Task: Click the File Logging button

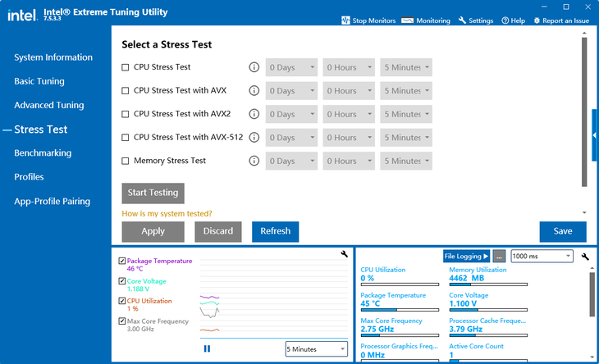Action: [x=466, y=256]
